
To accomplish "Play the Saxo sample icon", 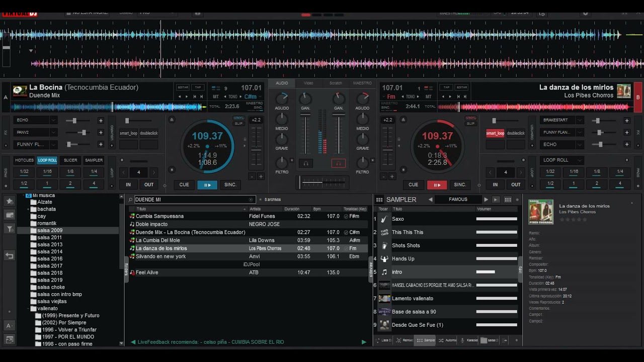I will (384, 219).
